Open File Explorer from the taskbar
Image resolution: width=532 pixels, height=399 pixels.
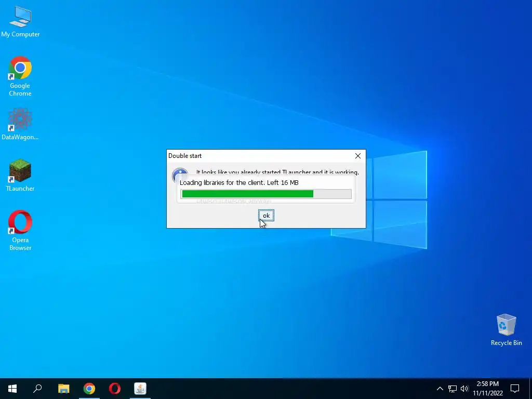pyautogui.click(x=63, y=389)
